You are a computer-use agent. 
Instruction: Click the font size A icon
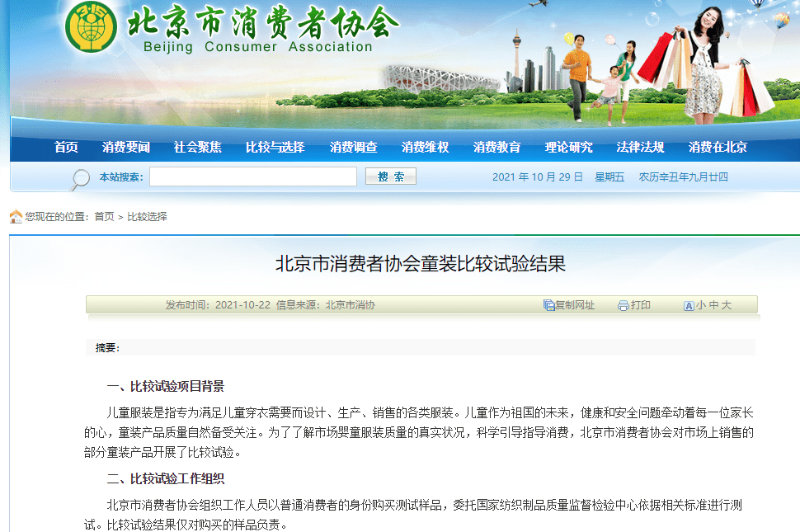(x=689, y=305)
